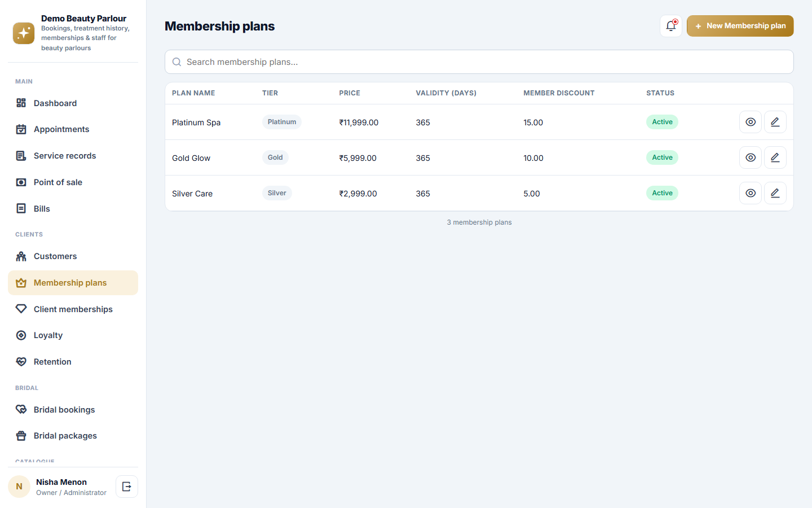Navigate to Bridal bookings
Screen dimensions: 812x508
click(x=73, y=409)
